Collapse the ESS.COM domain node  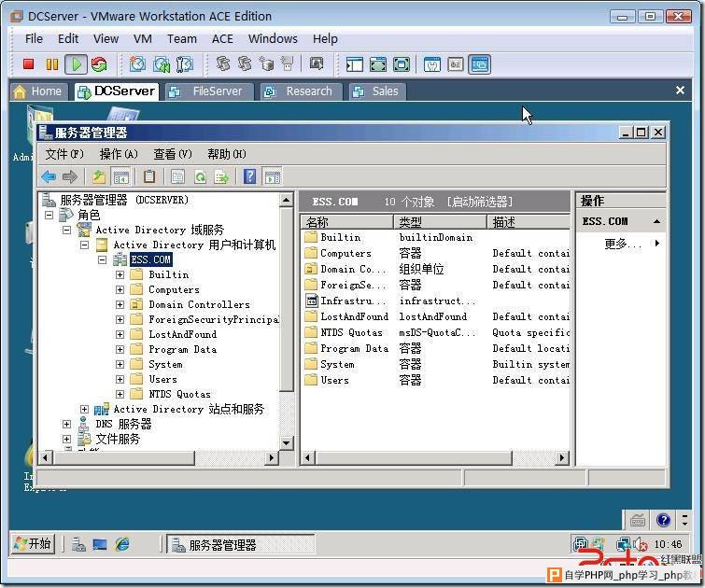click(x=103, y=259)
